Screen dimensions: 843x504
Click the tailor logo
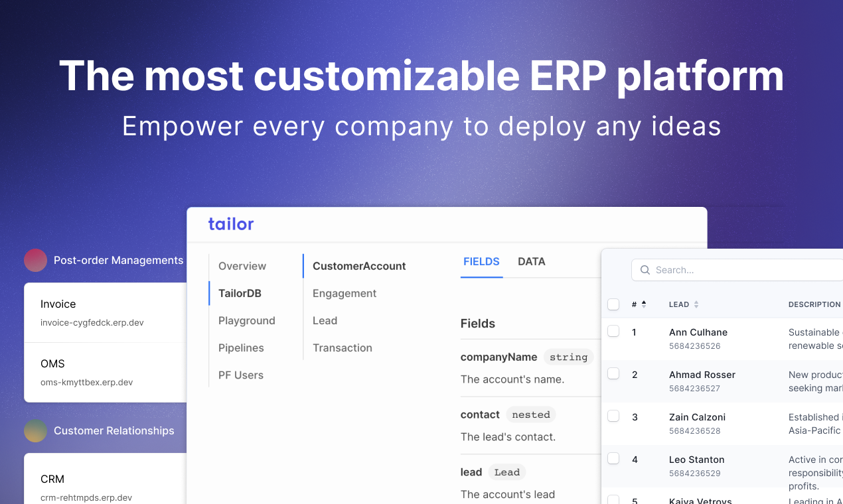pos(231,224)
